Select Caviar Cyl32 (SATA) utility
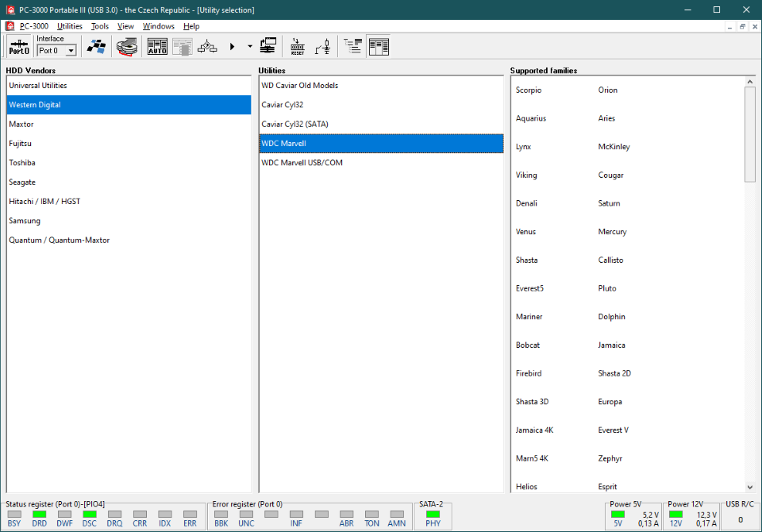Viewport: 762px width, 532px height. click(382, 125)
